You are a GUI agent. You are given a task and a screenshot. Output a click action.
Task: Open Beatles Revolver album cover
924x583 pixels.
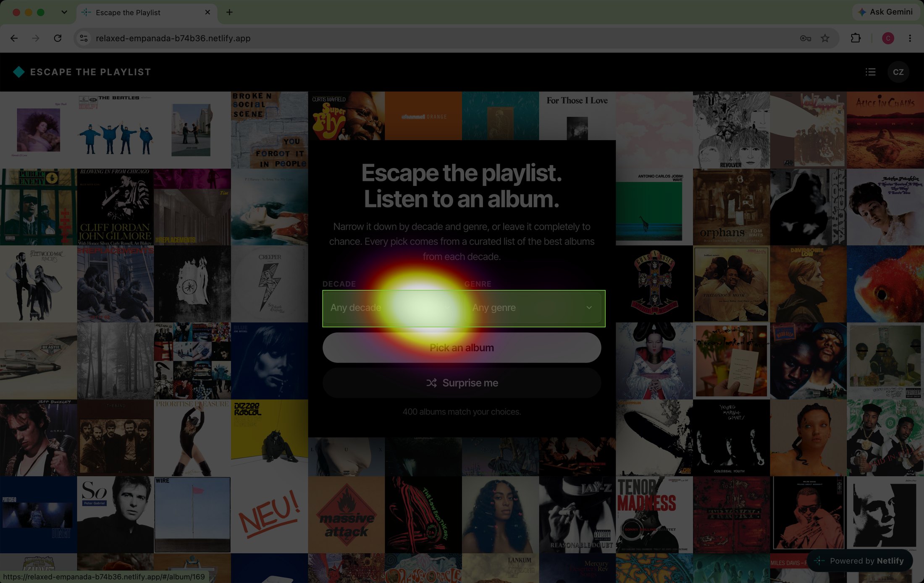(x=731, y=130)
